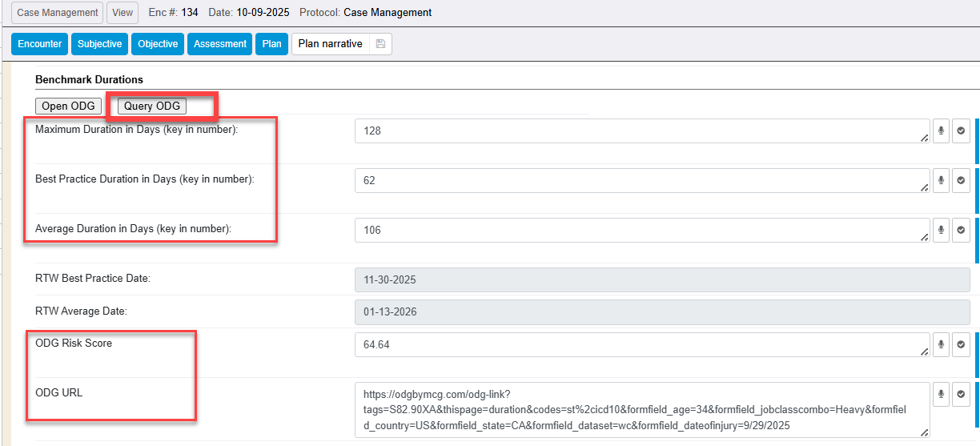Toggle checkmark for Average Duration row
980x446 pixels.
coord(960,230)
